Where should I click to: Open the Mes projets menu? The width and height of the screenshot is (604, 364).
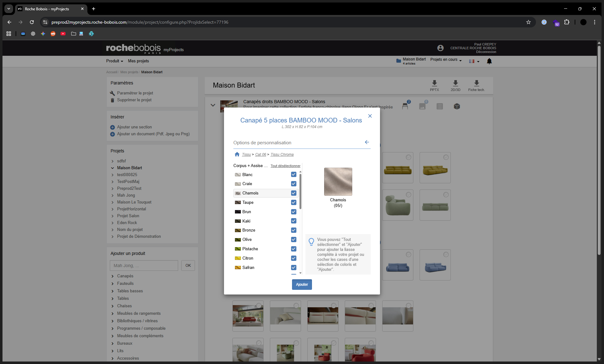coord(138,61)
